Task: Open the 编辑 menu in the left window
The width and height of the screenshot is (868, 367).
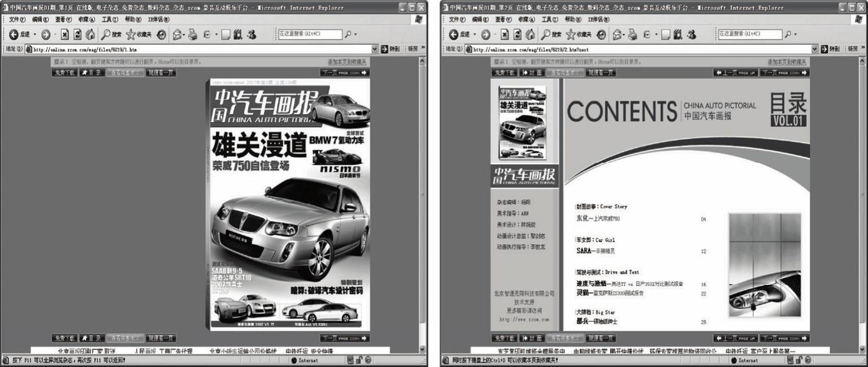Action: coord(40,19)
